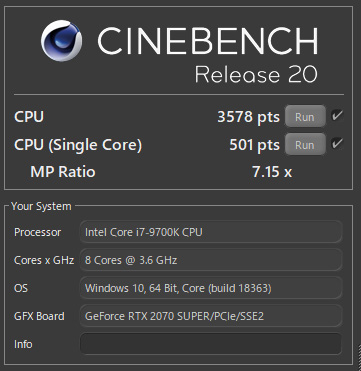This screenshot has height=371, width=361.
Task: Toggle the checkbox beside the CPU test
Action: pos(337,116)
